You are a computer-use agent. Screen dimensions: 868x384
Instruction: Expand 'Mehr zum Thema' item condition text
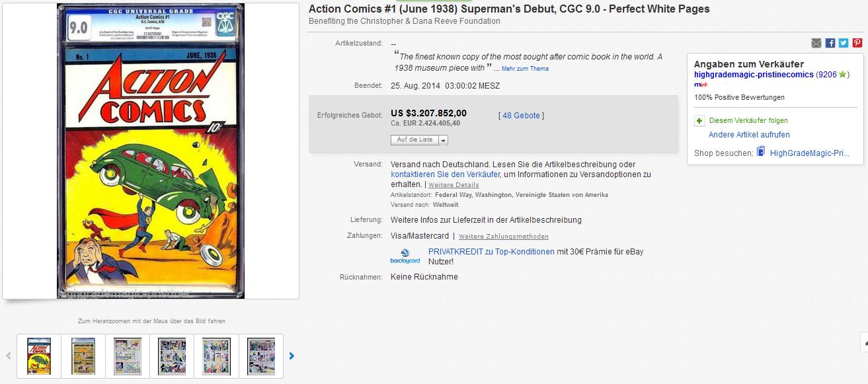525,69
